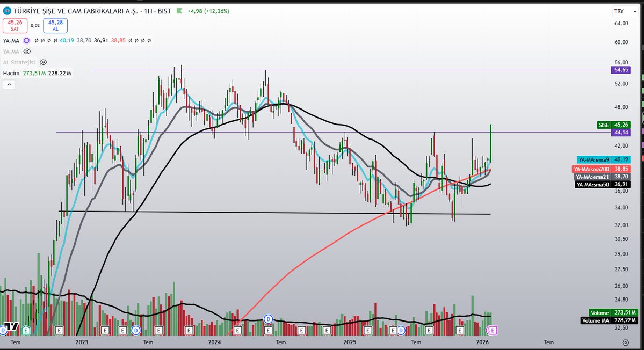Click the Şişecam symbol logo icon
The width and height of the screenshot is (644, 350).
(7, 11)
